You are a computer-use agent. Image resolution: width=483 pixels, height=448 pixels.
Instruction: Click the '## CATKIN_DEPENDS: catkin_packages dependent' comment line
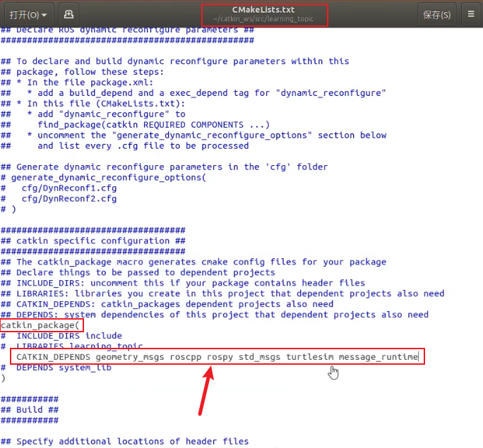point(167,304)
